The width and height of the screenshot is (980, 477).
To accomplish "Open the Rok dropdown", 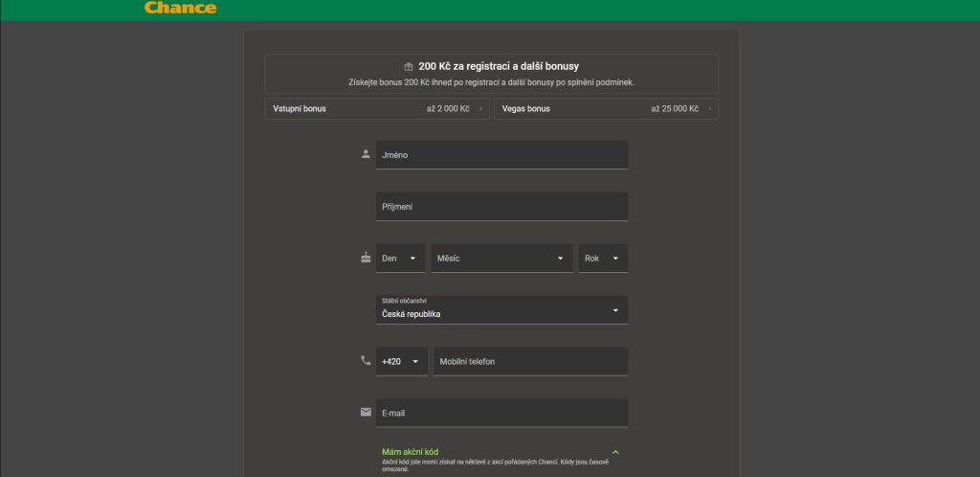I will (603, 259).
